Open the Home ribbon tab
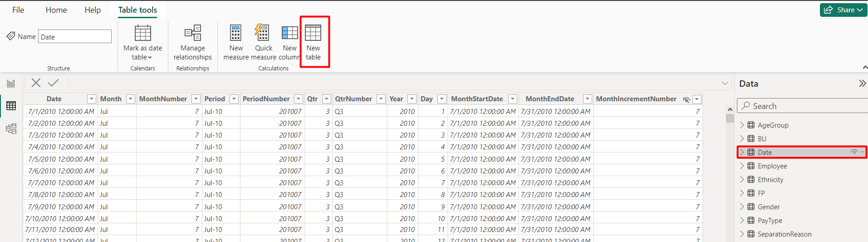Screen dimensions: 868x242 (56, 10)
